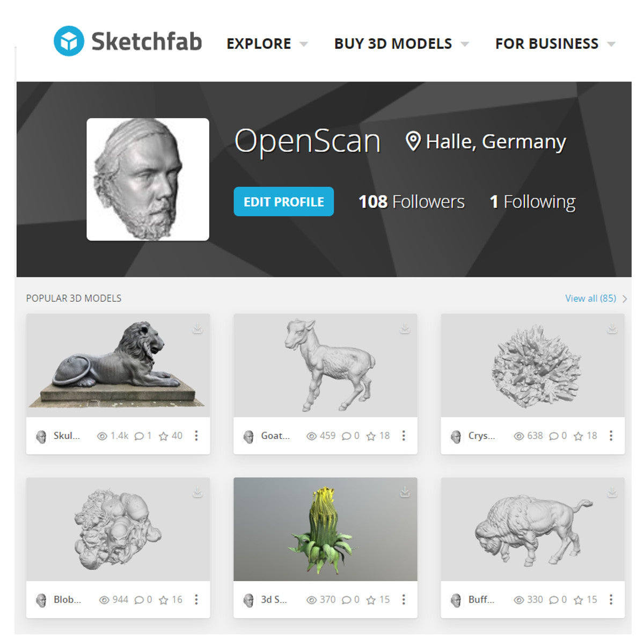This screenshot has width=644, height=644.
Task: Open the View all (85) link
Action: click(591, 298)
